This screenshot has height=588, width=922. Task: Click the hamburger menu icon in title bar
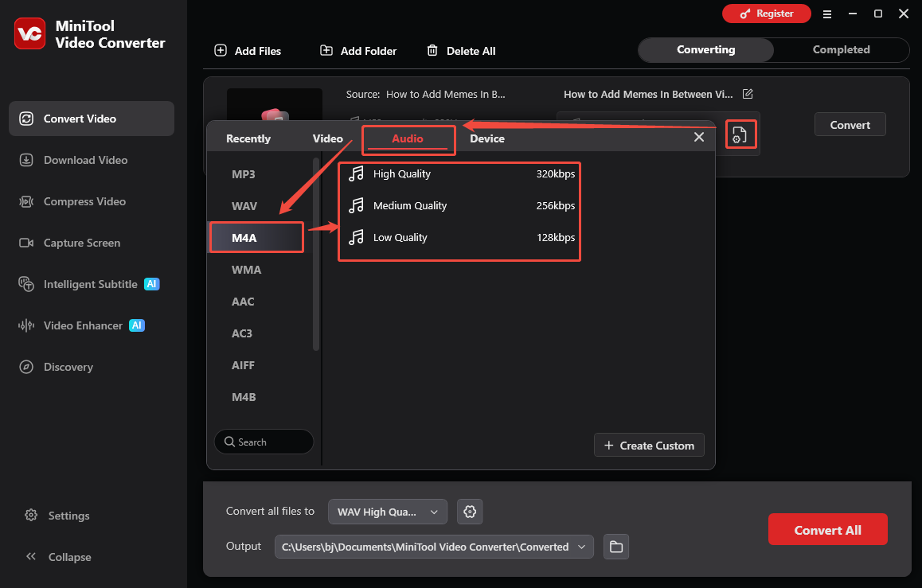[827, 14]
